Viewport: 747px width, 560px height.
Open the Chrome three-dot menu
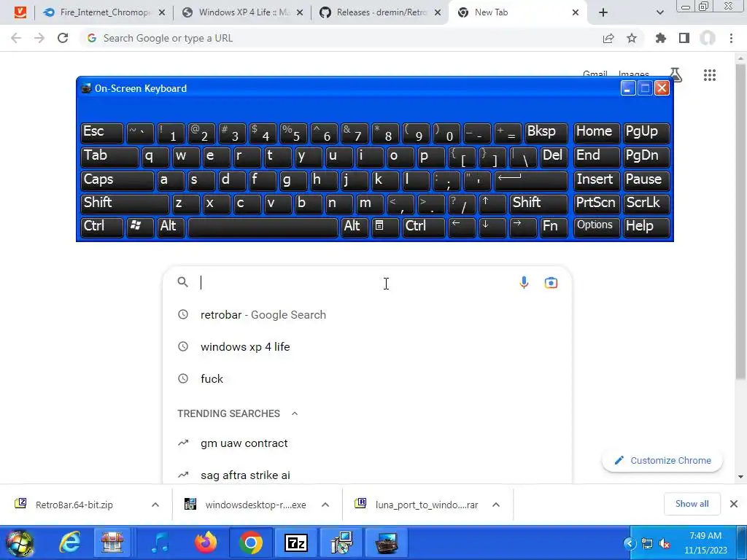[731, 38]
